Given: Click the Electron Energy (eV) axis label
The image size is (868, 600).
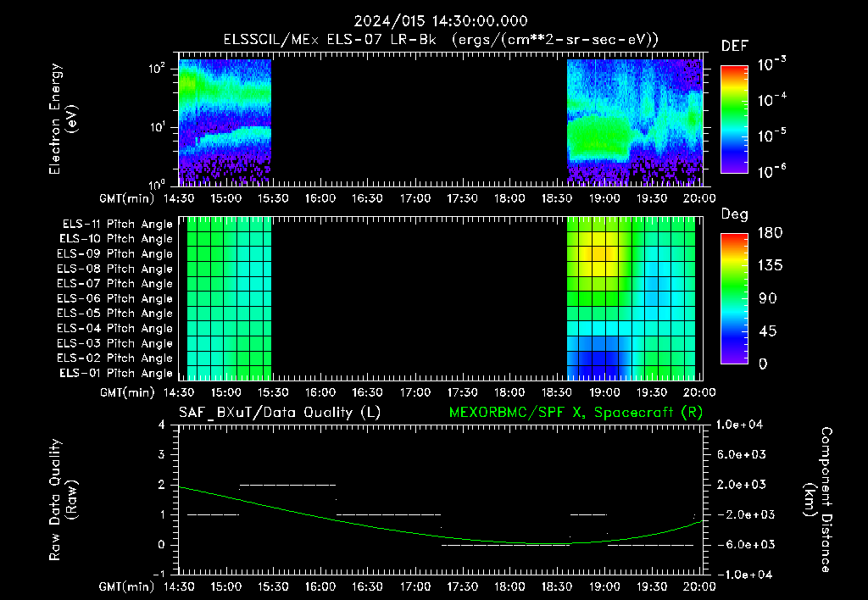Looking at the screenshot, I should 63,119.
